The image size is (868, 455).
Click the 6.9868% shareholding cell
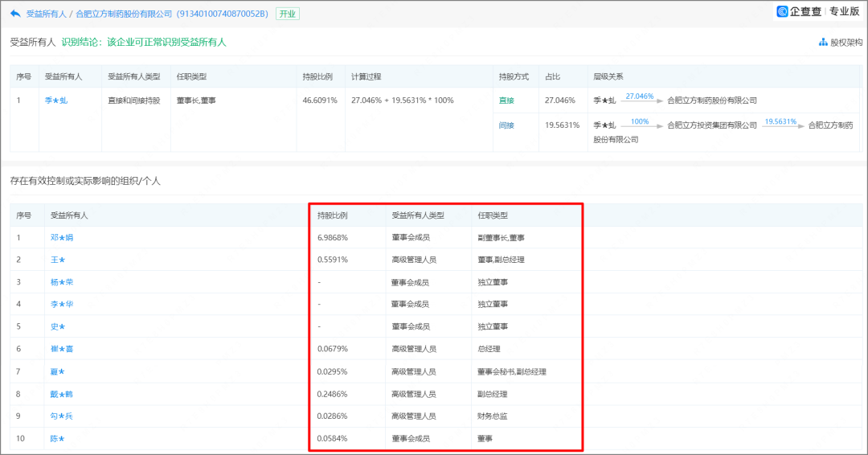coord(332,237)
